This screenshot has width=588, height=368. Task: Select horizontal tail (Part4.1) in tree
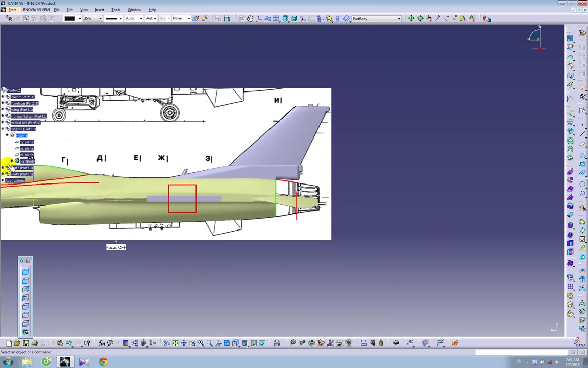29,116
